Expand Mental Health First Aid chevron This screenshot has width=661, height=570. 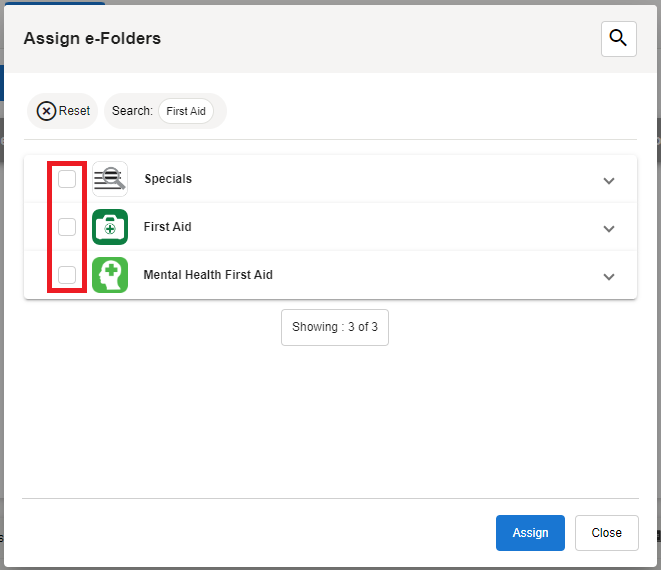click(x=609, y=276)
